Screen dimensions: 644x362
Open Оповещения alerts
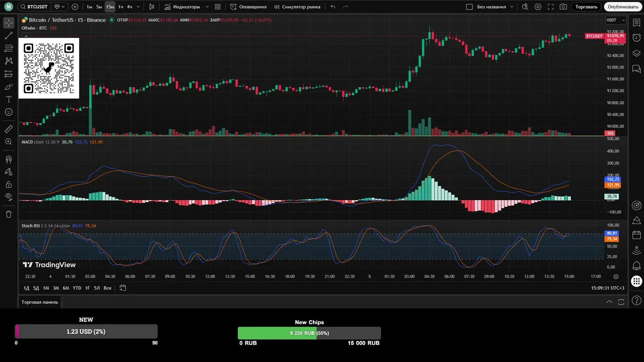tap(248, 7)
